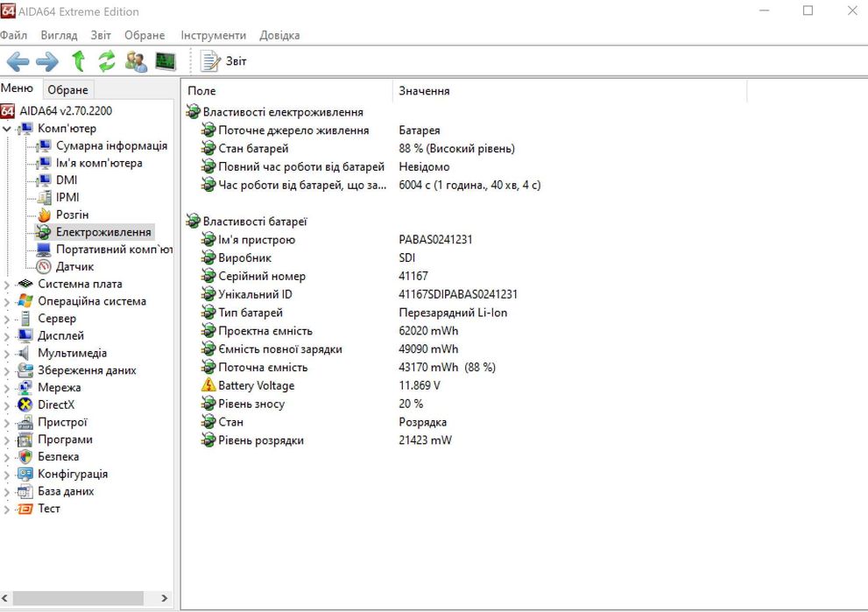Expand the Конфігурація tree node
The width and height of the screenshot is (868, 612).
point(7,475)
